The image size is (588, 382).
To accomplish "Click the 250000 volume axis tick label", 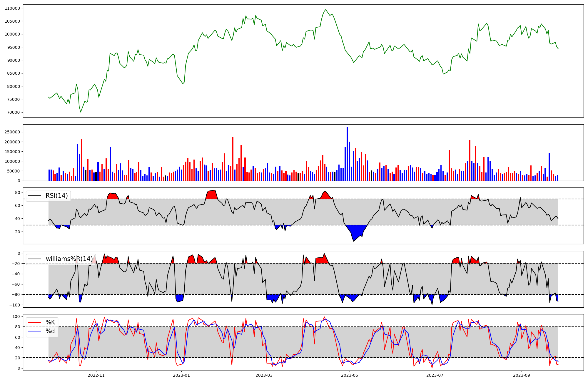I will (12, 132).
